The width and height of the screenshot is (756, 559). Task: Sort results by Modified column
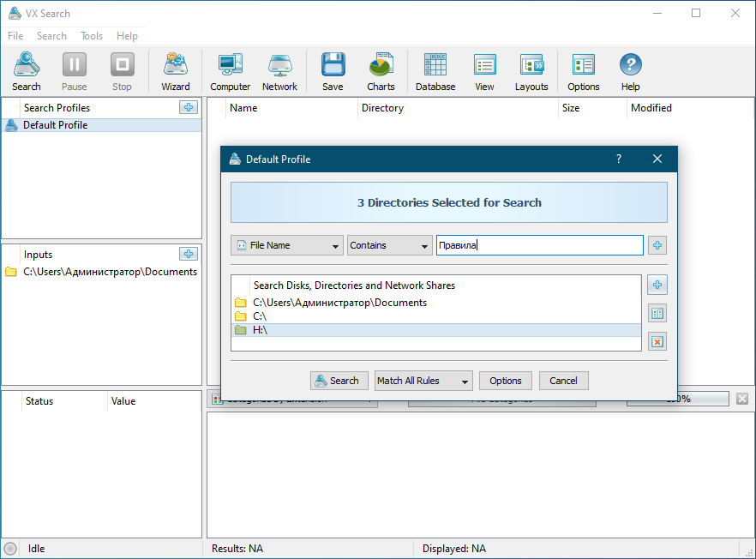pyautogui.click(x=689, y=108)
